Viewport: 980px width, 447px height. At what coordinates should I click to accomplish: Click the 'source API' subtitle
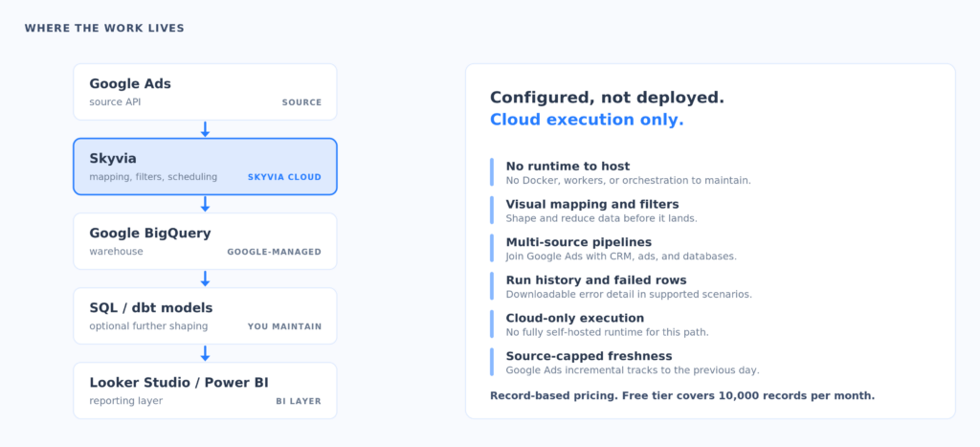(x=115, y=101)
